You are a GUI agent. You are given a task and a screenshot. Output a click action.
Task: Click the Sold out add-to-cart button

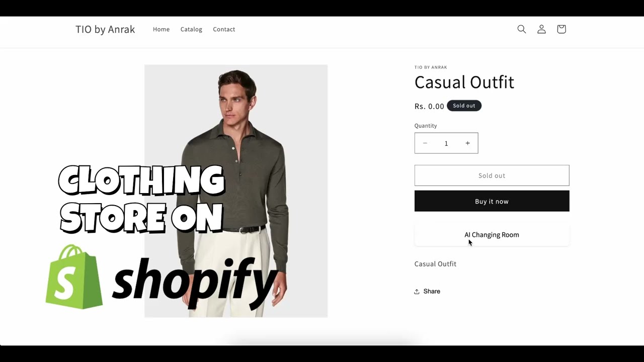(x=492, y=175)
